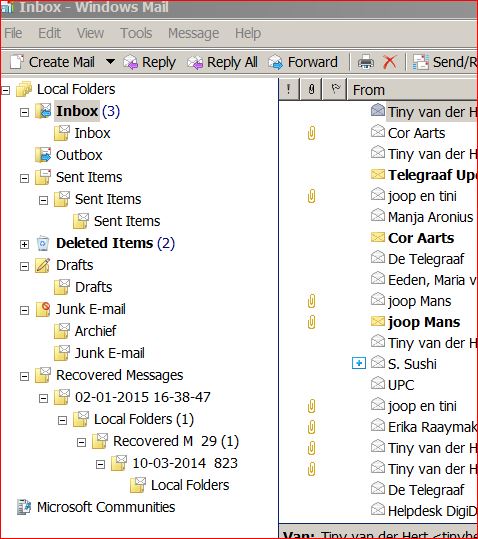Screen dimensions: 478x539
Task: Click the Send/Receive toolbar icon
Action: tap(421, 62)
